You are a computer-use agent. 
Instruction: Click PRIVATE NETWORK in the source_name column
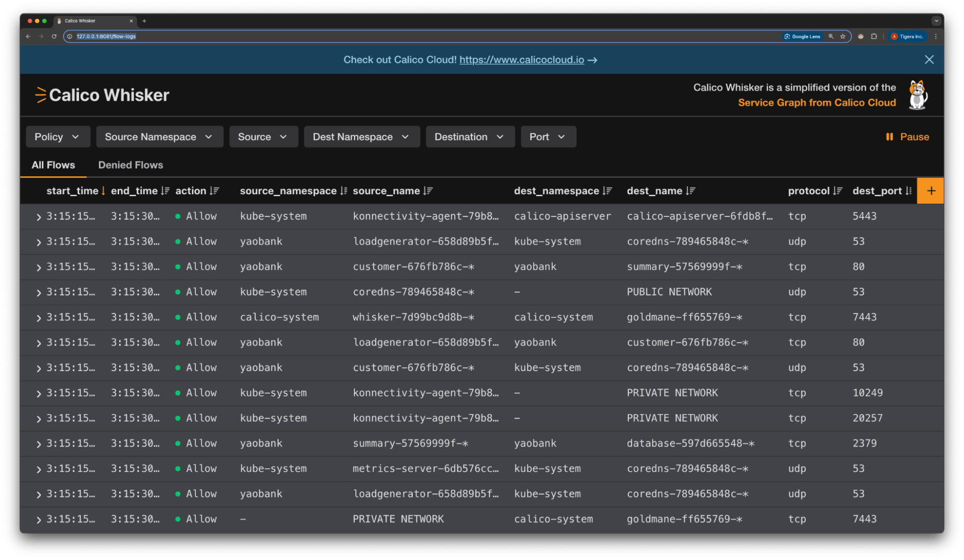coord(398,519)
